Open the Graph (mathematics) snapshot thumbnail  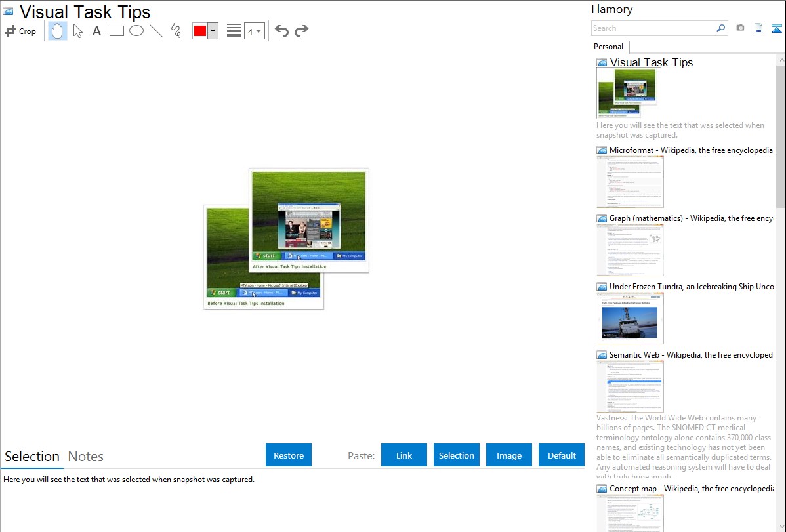[630, 250]
